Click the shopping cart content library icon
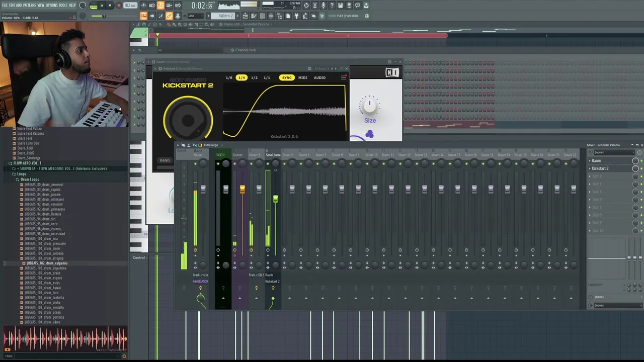Viewport: 644px width, 362px height. pyautogui.click(x=321, y=16)
